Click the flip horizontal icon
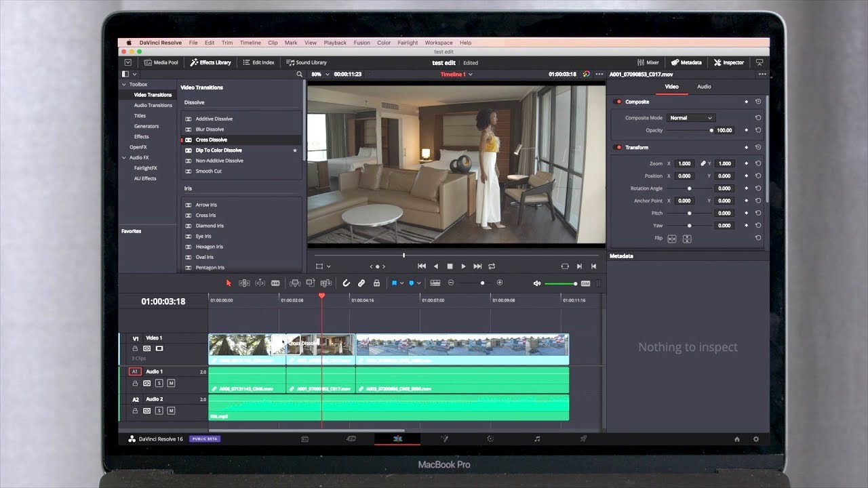The width and height of the screenshot is (868, 488). [672, 239]
